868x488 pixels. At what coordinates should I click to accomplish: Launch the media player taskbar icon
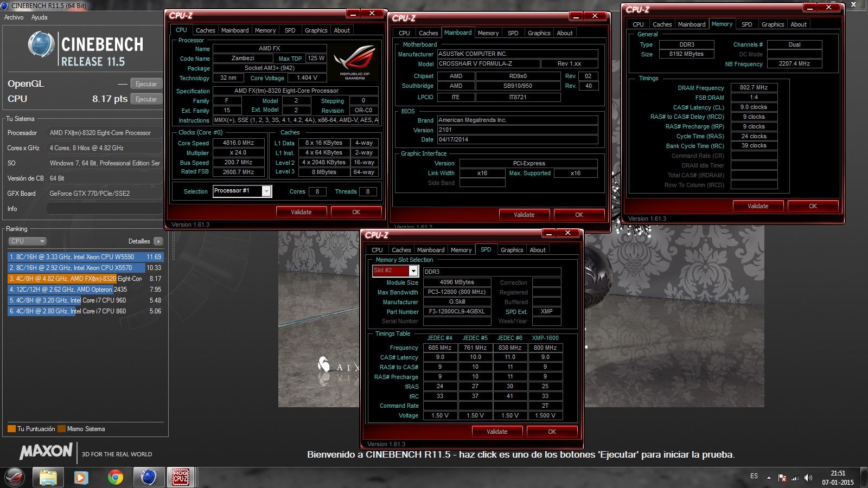81,477
